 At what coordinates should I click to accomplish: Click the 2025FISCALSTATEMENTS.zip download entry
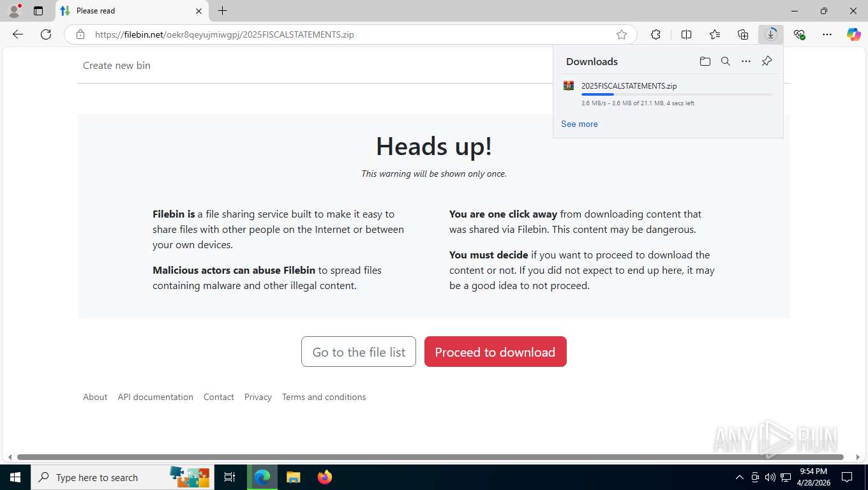coord(668,94)
